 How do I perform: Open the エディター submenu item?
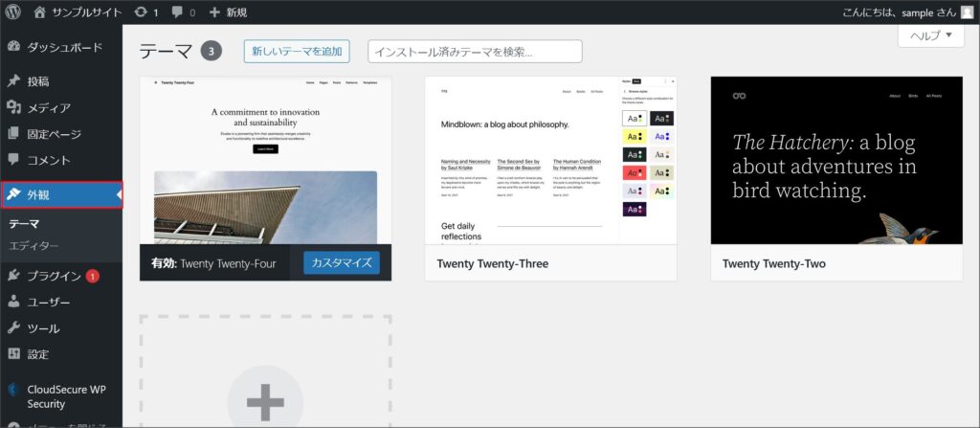coord(34,246)
